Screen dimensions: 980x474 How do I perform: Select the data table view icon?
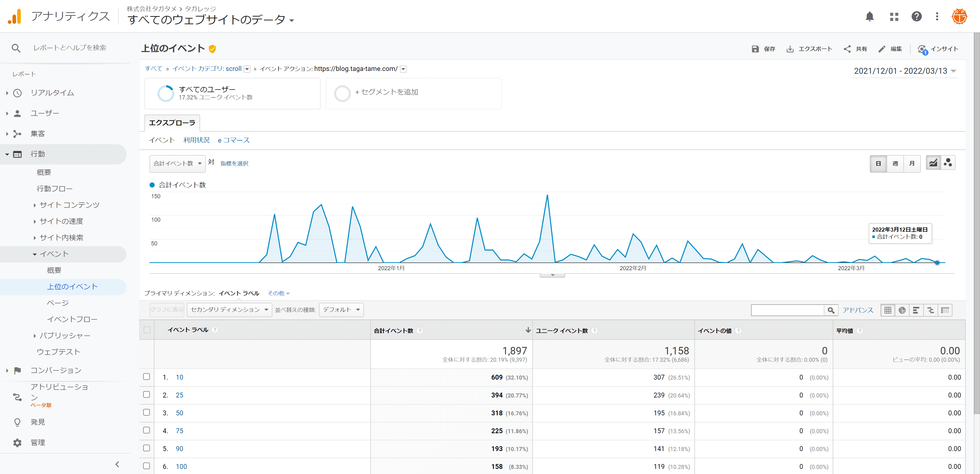888,310
